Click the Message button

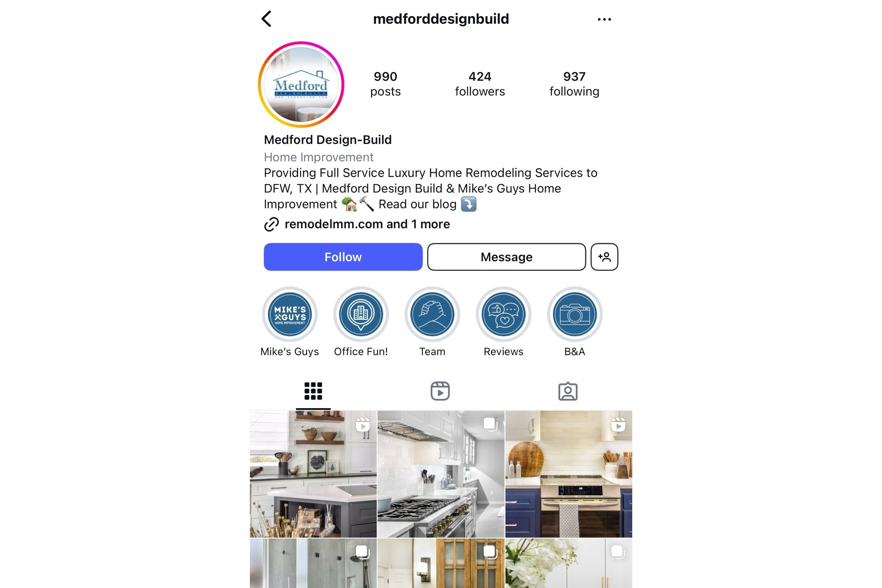tap(506, 257)
